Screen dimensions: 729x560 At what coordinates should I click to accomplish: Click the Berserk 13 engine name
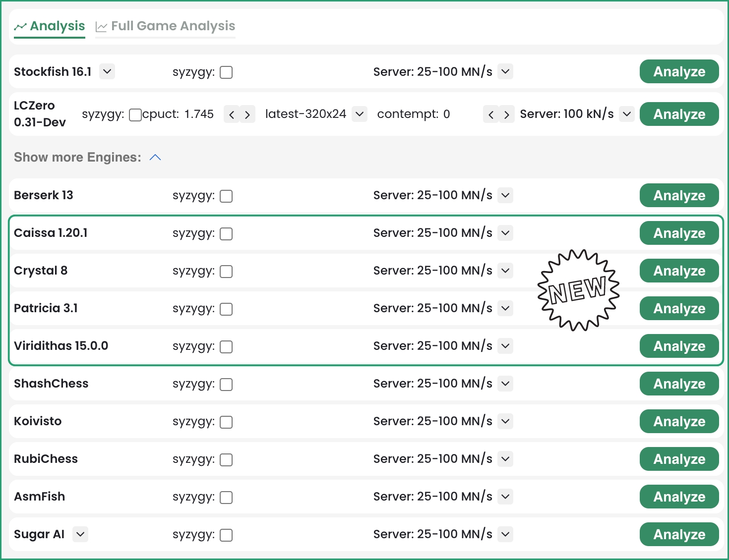point(44,195)
